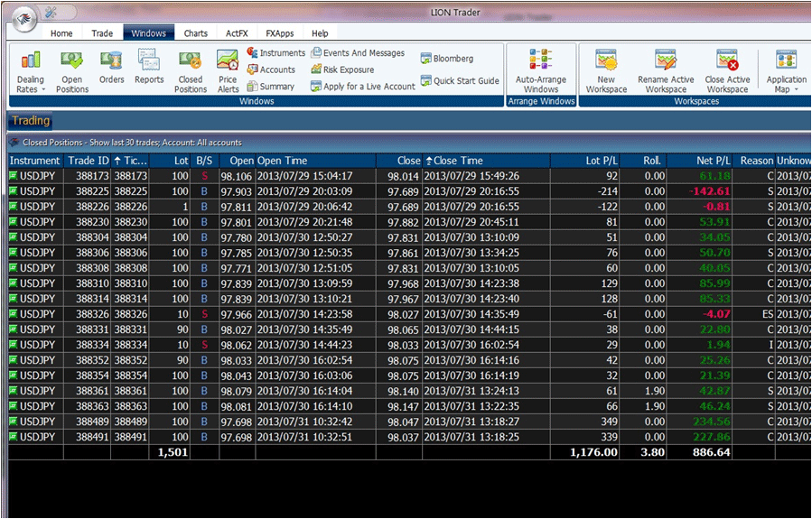Click the Closed Positions panel title bar
Screen dimensions: 812x519
tap(409, 143)
